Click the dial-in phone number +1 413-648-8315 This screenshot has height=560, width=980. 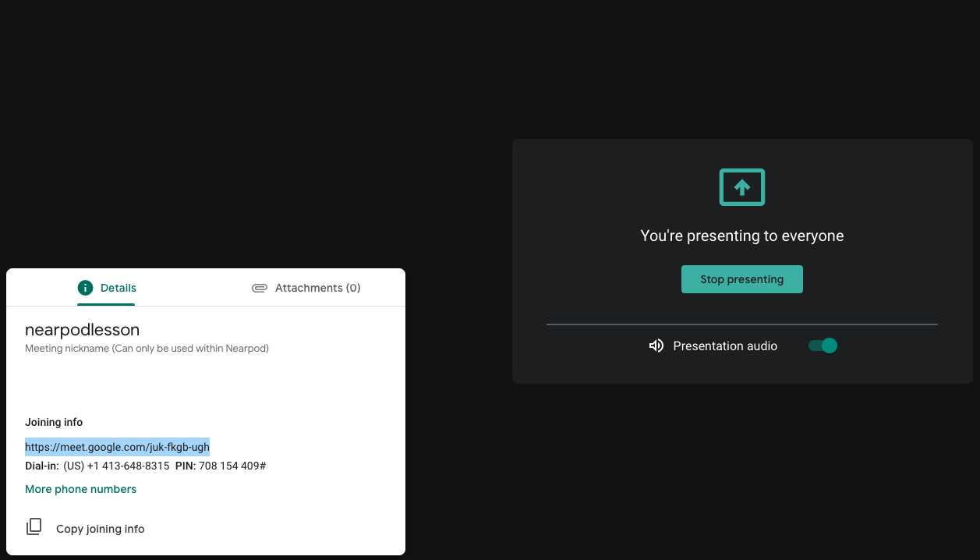tap(116, 466)
